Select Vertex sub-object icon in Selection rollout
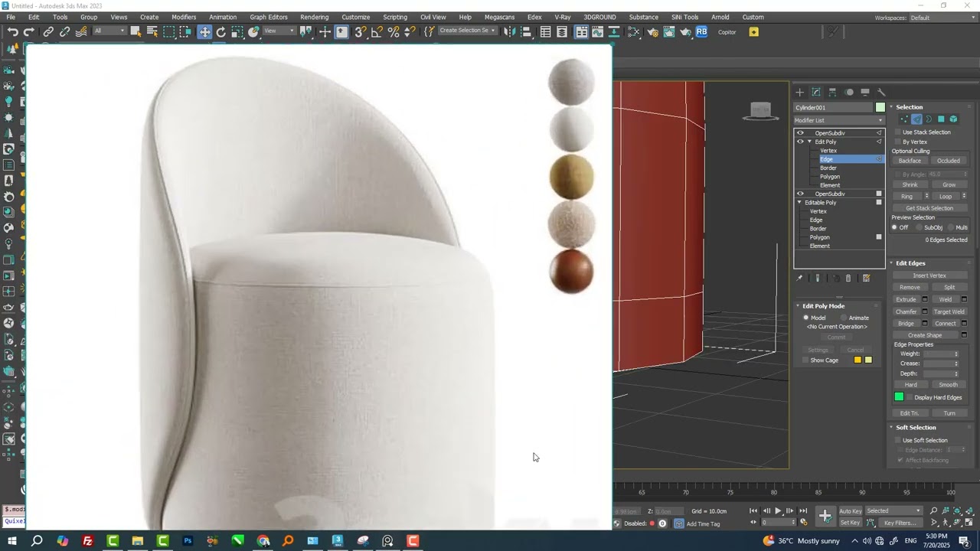Image resolution: width=980 pixels, height=551 pixels. (x=904, y=119)
